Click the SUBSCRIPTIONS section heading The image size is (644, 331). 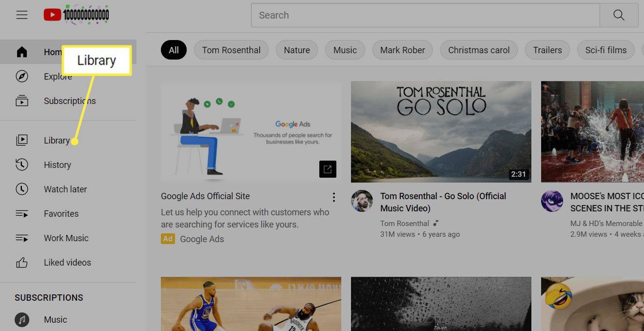pyautogui.click(x=49, y=297)
